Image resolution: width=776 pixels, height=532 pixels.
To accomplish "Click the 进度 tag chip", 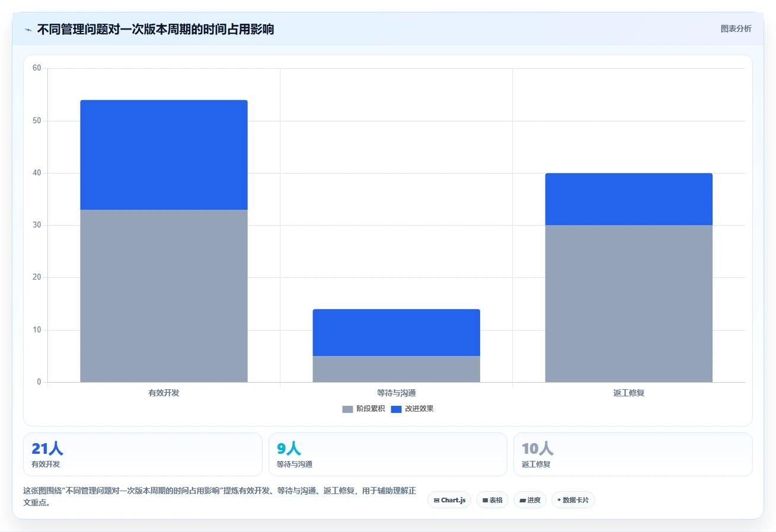I will [530, 500].
